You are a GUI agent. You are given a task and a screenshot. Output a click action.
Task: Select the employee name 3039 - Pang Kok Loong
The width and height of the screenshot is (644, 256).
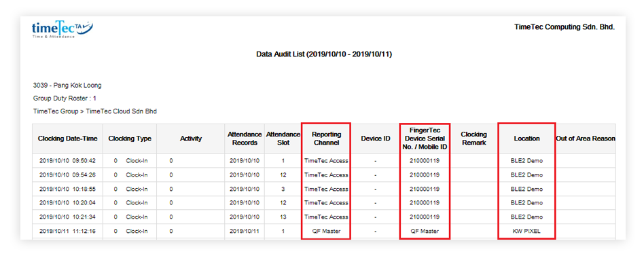(x=67, y=86)
